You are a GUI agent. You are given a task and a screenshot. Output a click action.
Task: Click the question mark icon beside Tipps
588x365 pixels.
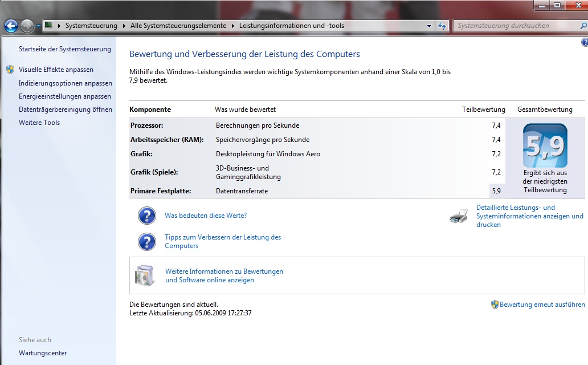click(x=147, y=242)
